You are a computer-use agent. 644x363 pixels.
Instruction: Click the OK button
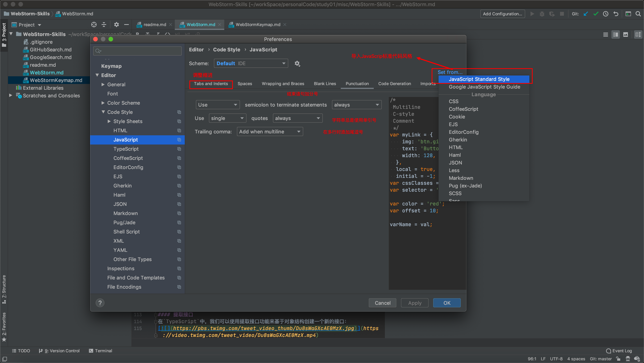(447, 303)
